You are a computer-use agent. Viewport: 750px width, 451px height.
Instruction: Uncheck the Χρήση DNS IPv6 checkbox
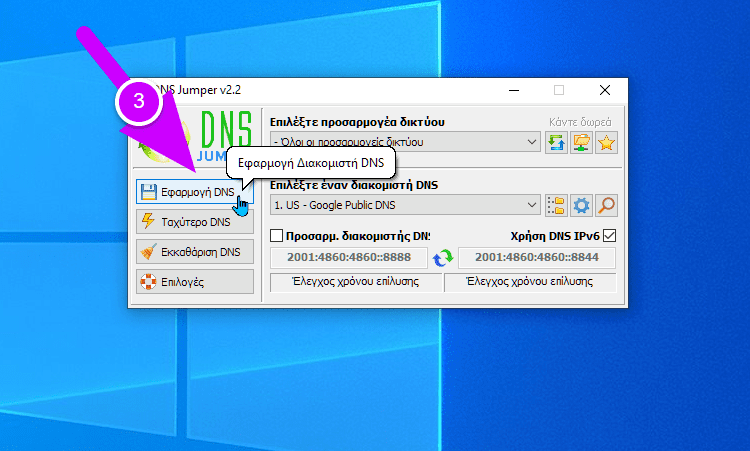(x=609, y=236)
